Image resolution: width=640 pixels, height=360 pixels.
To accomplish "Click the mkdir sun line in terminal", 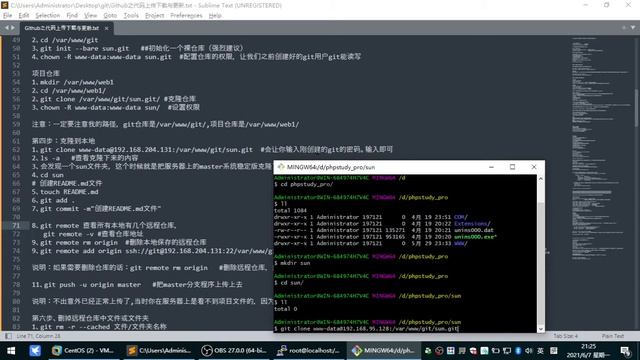I will coord(292,263).
